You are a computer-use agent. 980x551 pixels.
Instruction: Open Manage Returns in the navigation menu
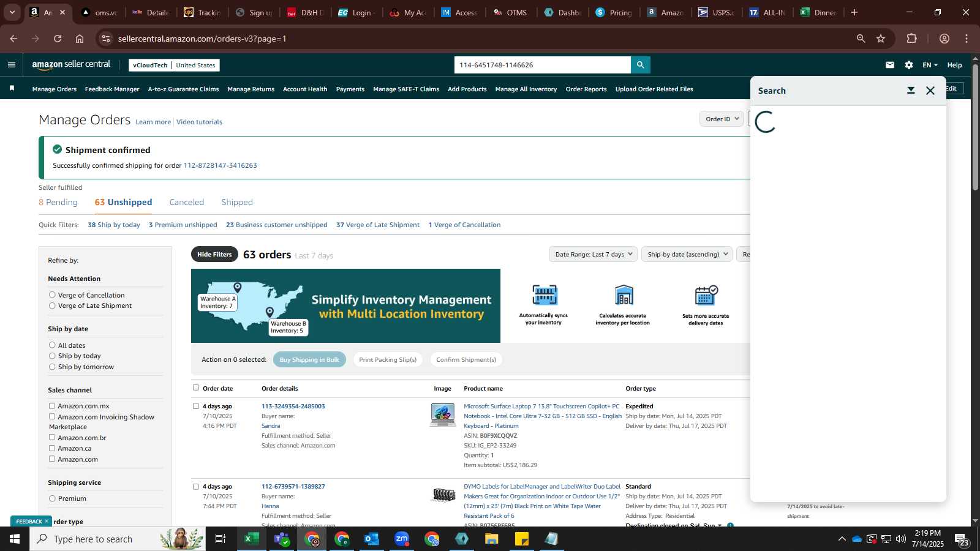point(251,89)
